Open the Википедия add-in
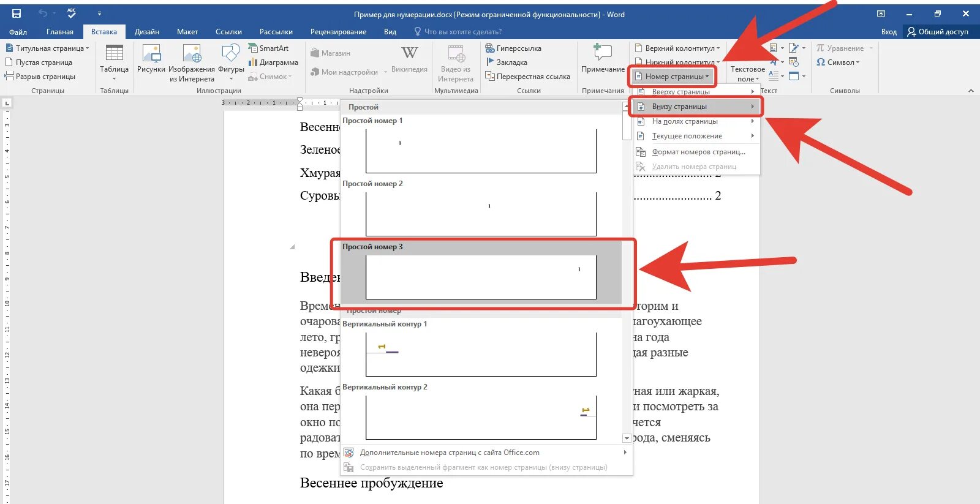The image size is (980, 504). coord(409,59)
